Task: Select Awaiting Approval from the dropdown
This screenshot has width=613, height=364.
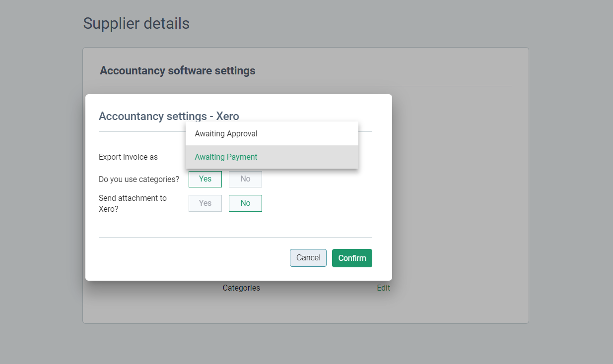Action: 272,133
